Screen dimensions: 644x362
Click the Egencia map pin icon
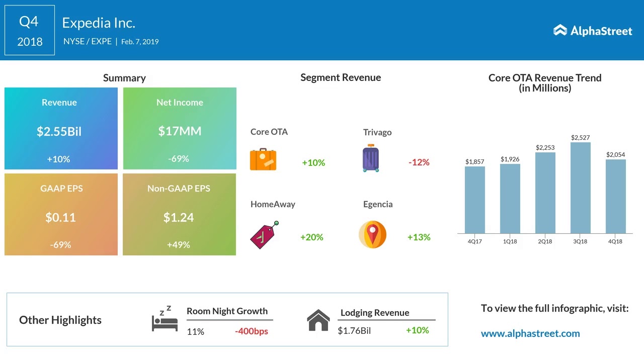coord(372,234)
